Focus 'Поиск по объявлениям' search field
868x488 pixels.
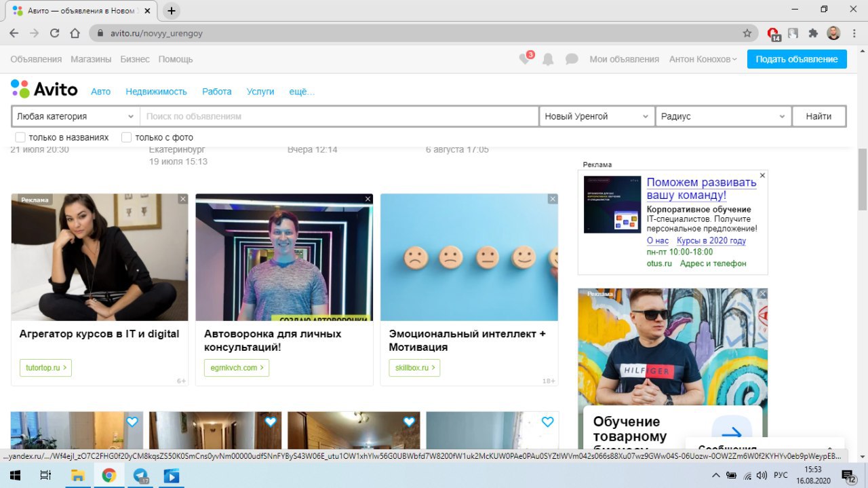coord(339,116)
